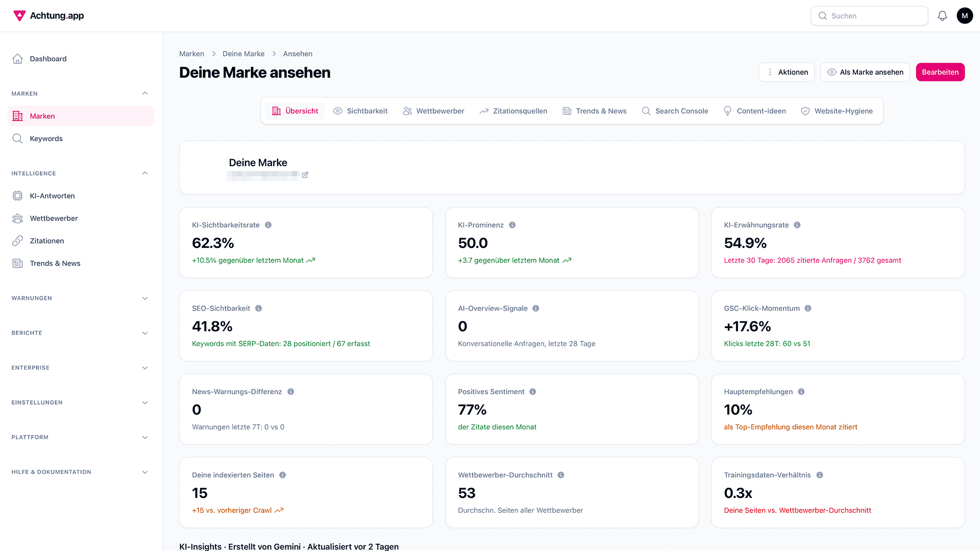Click Als Marke ansehen eye button
Screen dimensions: 980x551
[865, 72]
